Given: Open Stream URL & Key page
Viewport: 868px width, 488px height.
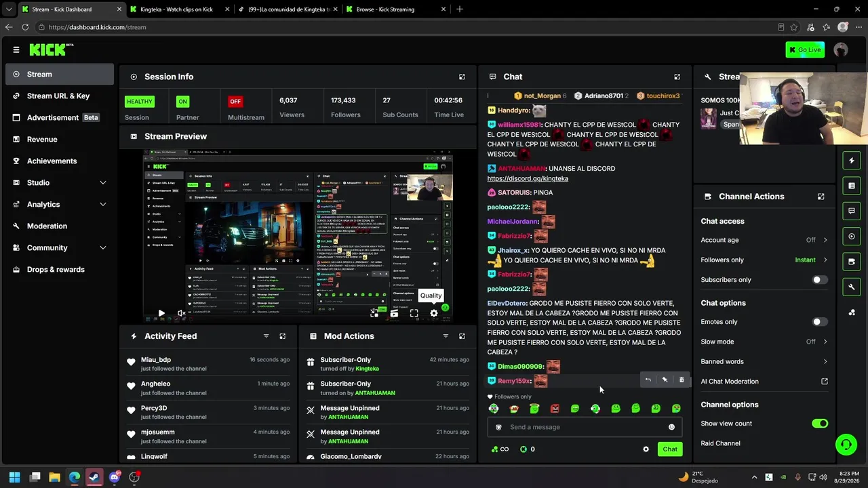Looking at the screenshot, I should point(60,96).
